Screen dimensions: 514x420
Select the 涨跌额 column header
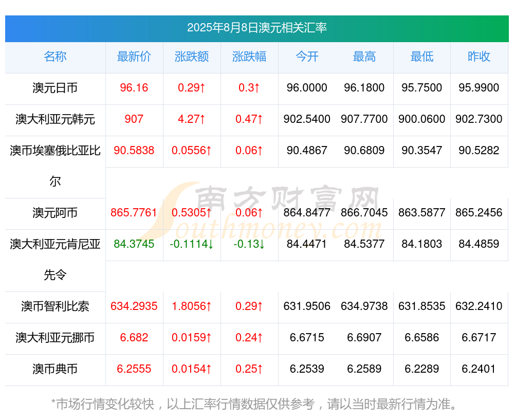coord(191,57)
